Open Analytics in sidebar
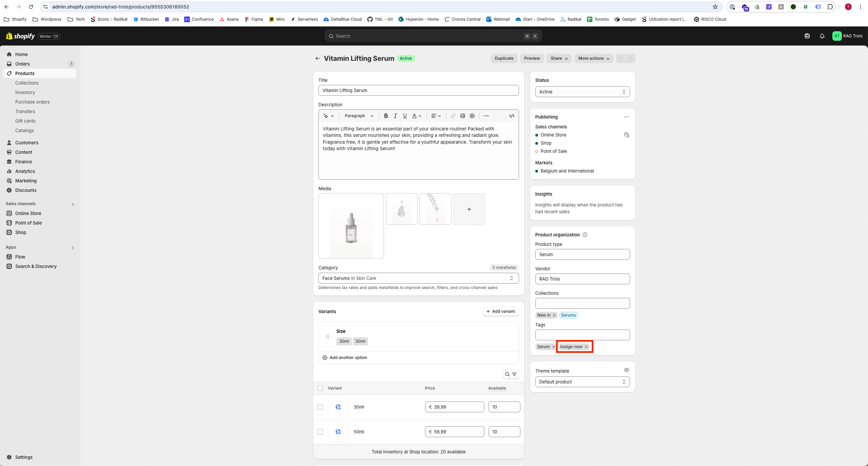The image size is (868, 466). click(x=40, y=171)
